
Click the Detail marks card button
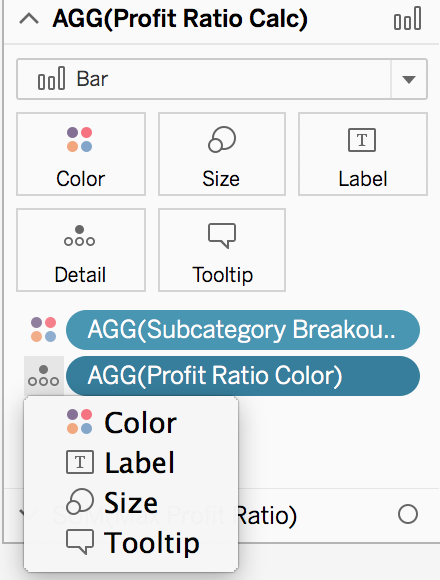81,250
